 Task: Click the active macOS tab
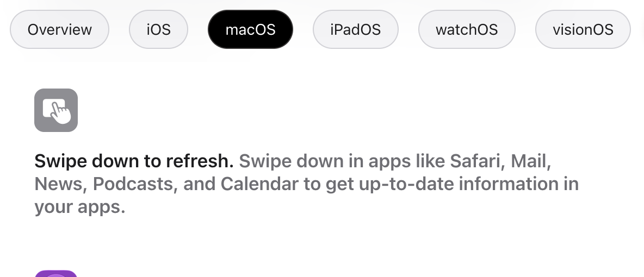[251, 29]
